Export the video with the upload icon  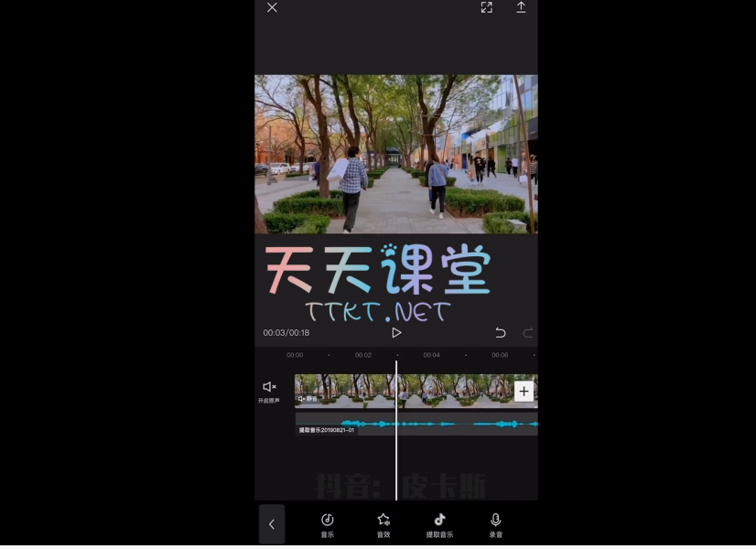click(521, 7)
